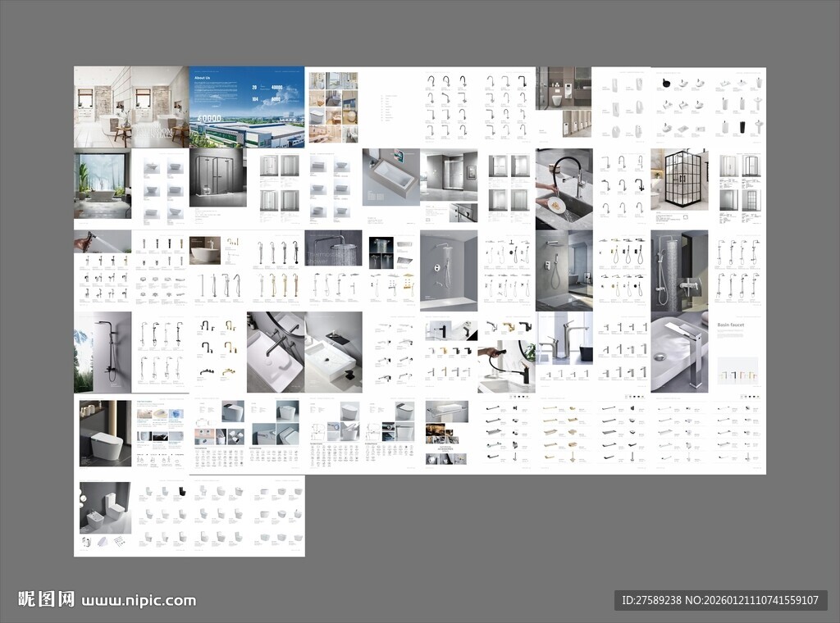Open the towel rack accessories page
840x623 pixels.
tap(449, 434)
